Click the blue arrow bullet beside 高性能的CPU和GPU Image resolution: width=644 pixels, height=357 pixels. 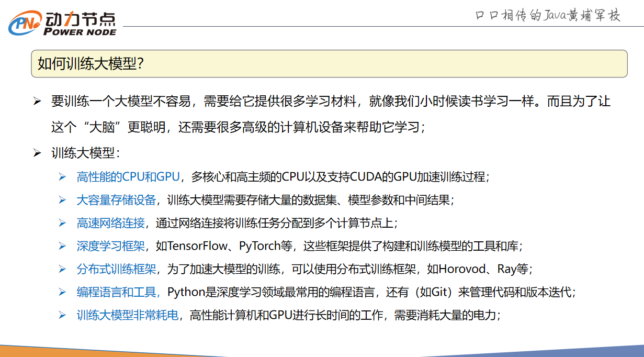tap(62, 176)
